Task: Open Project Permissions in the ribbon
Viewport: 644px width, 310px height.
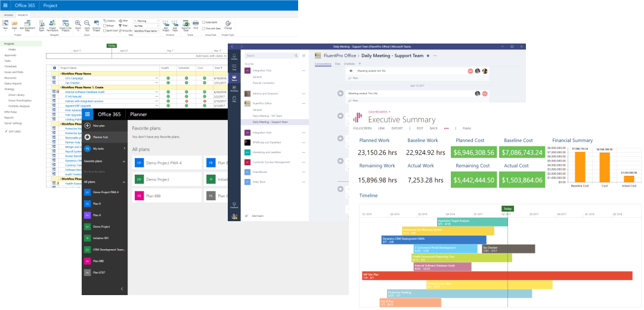Action: [x=52, y=26]
